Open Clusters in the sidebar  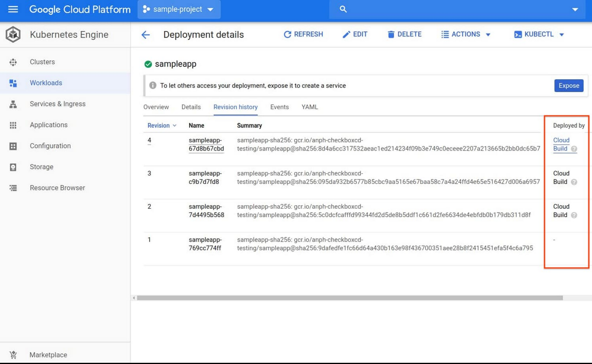65,62
